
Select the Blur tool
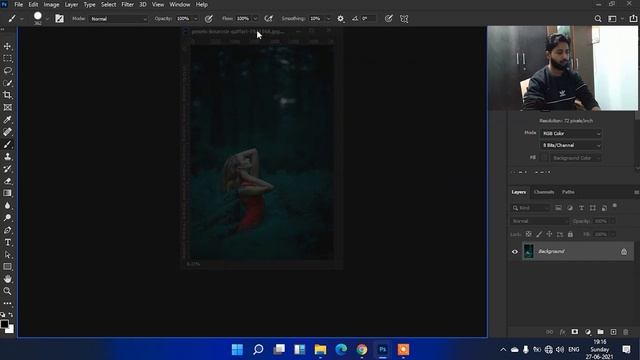[x=7, y=205]
